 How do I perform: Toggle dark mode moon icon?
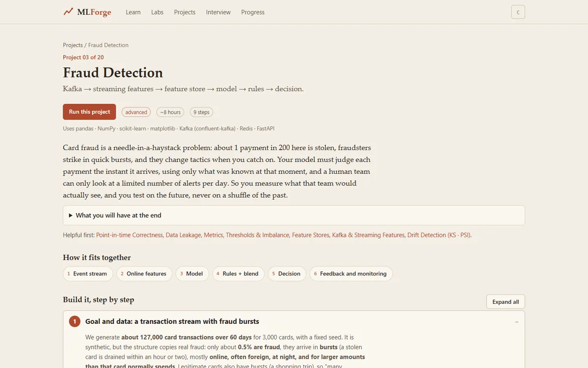pyautogui.click(x=518, y=12)
